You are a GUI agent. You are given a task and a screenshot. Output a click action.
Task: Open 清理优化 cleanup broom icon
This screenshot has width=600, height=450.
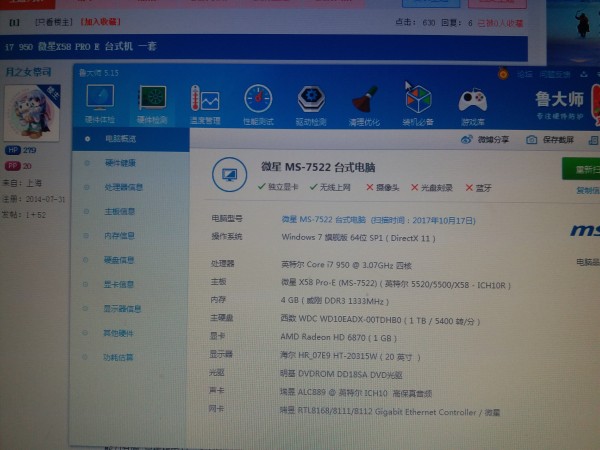[364, 106]
